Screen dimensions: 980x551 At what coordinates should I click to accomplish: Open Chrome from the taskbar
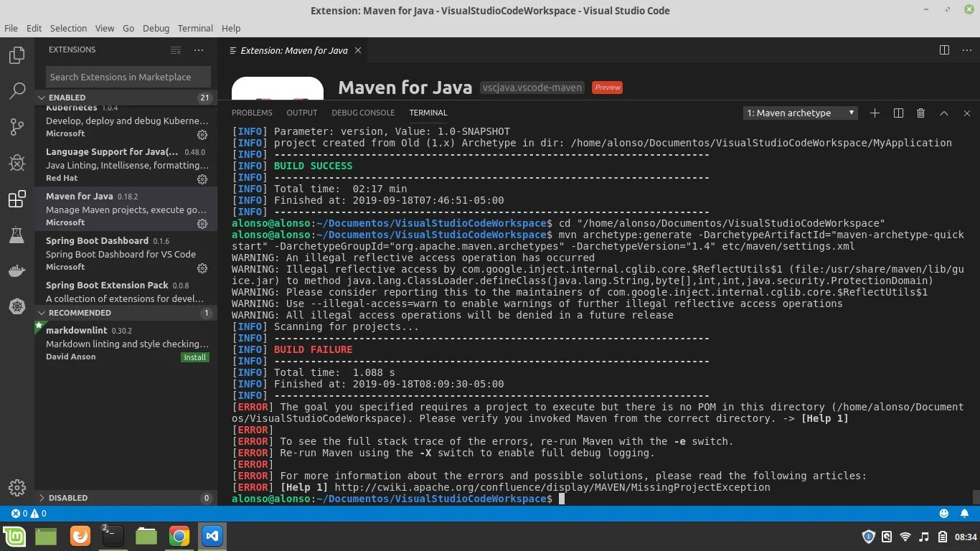click(x=179, y=536)
